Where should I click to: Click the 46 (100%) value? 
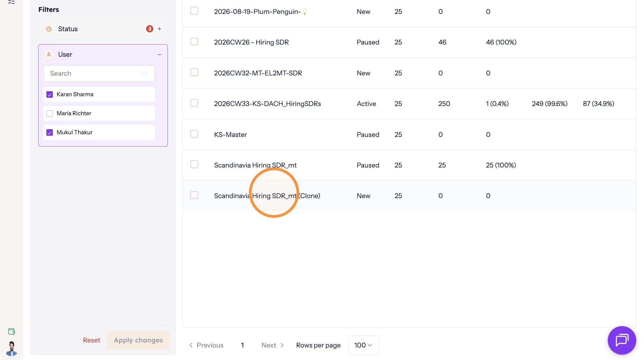501,42
